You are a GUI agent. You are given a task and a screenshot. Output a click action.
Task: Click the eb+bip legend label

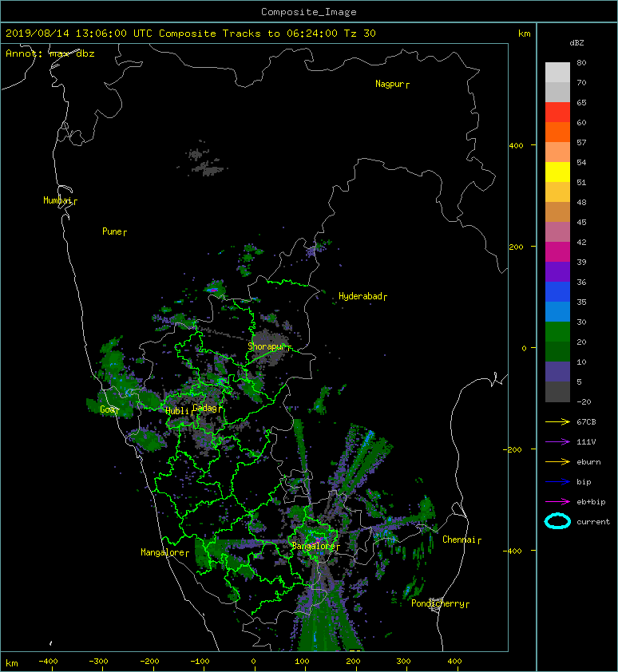click(x=591, y=501)
